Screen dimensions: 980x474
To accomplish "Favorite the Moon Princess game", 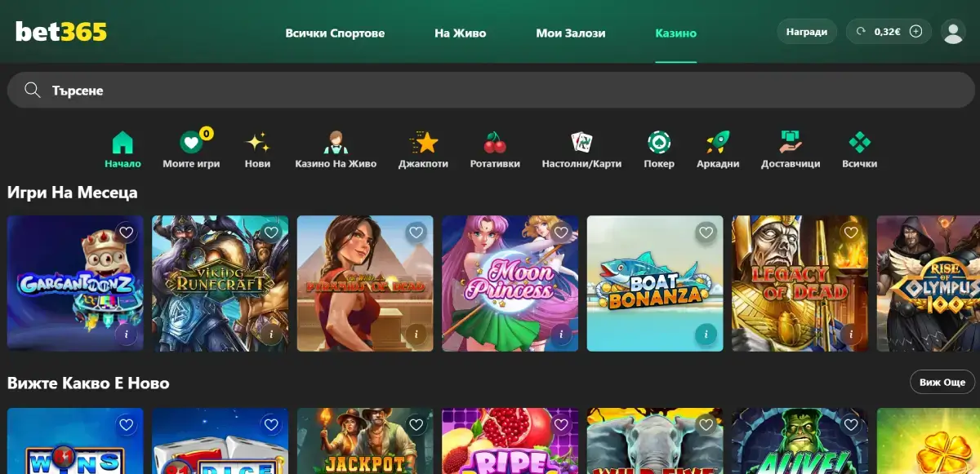I will click(x=560, y=233).
